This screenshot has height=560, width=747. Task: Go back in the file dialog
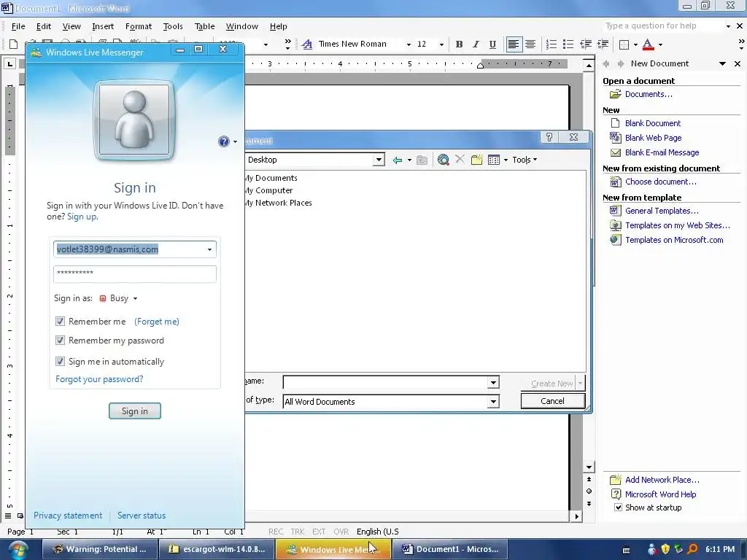pyautogui.click(x=398, y=160)
